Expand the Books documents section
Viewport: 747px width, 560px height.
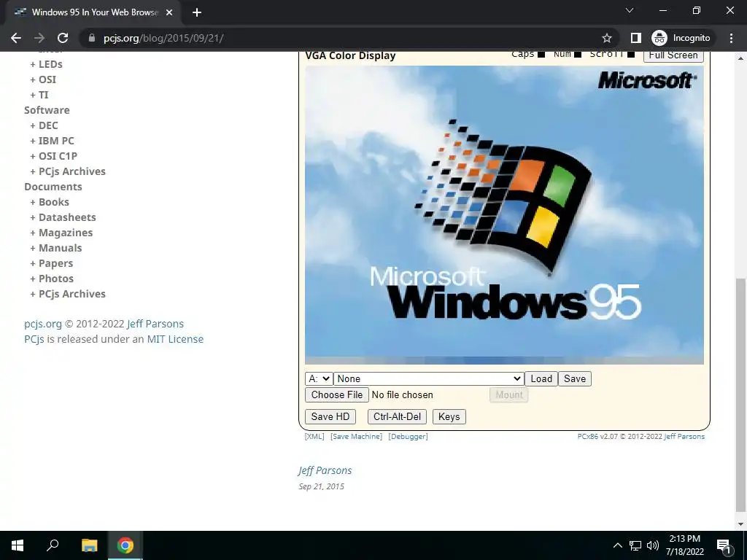[50, 202]
